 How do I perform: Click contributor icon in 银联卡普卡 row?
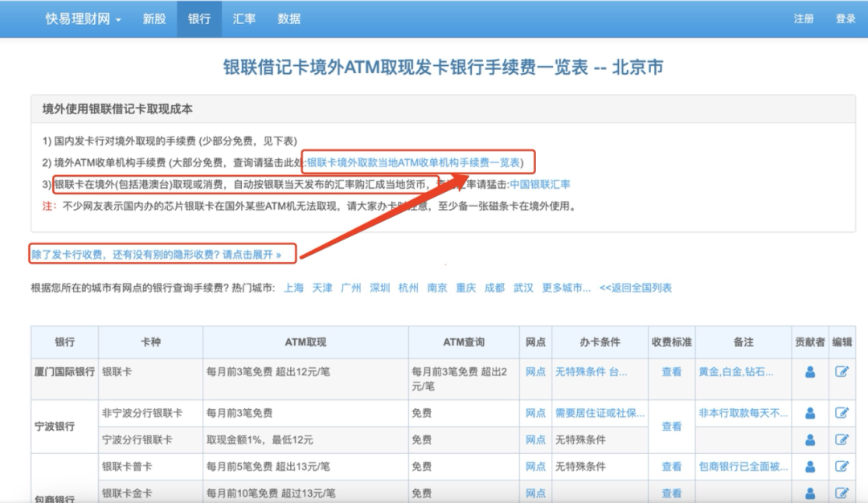pos(810,467)
